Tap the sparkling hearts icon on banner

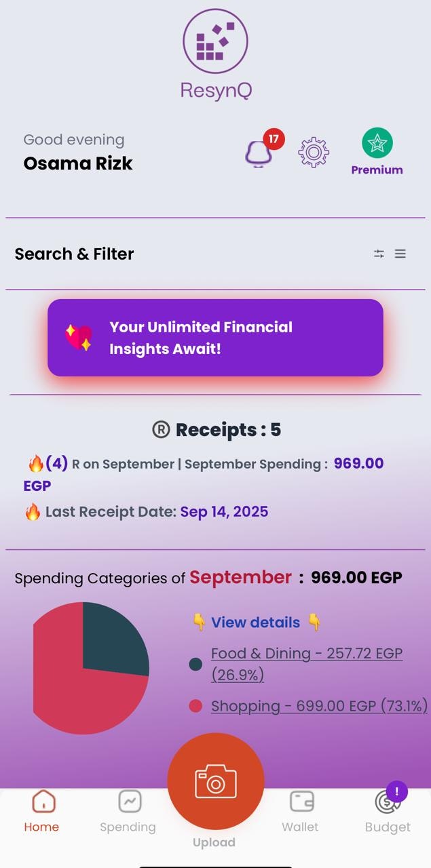click(x=78, y=337)
